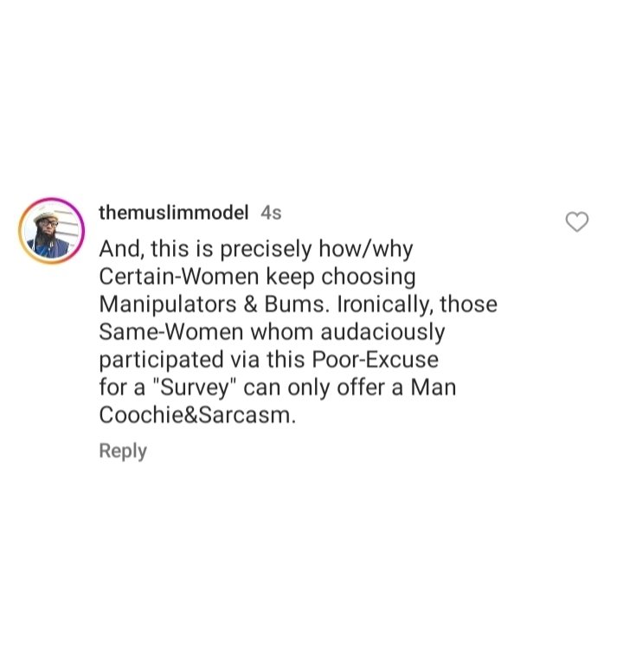Click the word "Man" ending the sixth line
The width and height of the screenshot is (623, 672).
pos(433,387)
